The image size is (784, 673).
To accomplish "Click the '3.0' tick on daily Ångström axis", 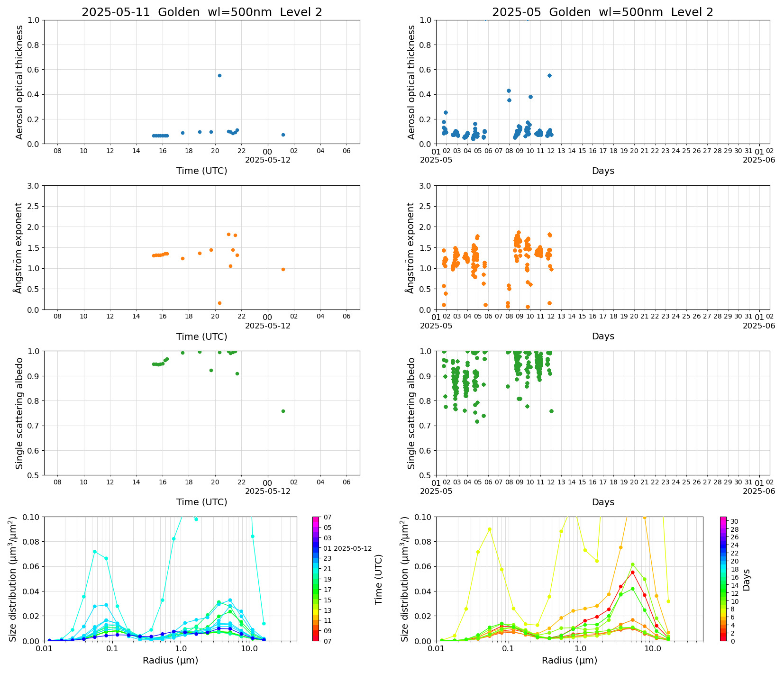I will (x=34, y=186).
